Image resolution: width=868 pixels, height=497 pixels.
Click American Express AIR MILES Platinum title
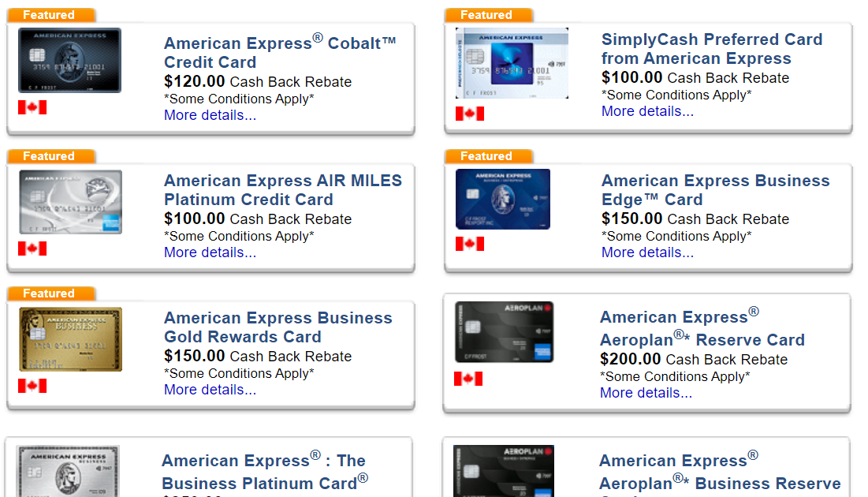(x=283, y=190)
